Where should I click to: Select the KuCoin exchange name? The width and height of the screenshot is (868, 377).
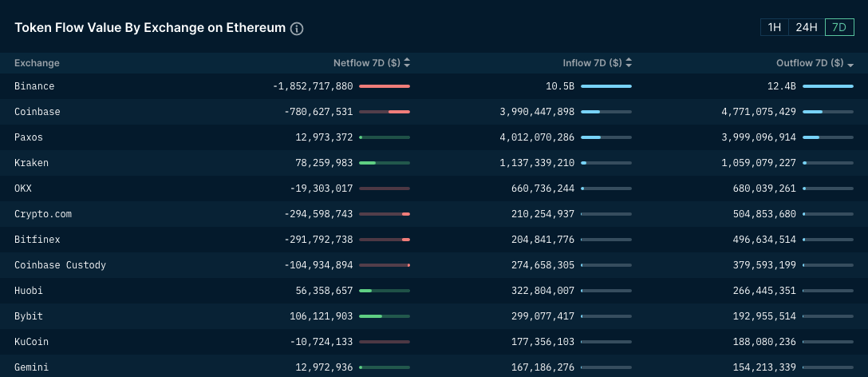tap(31, 342)
